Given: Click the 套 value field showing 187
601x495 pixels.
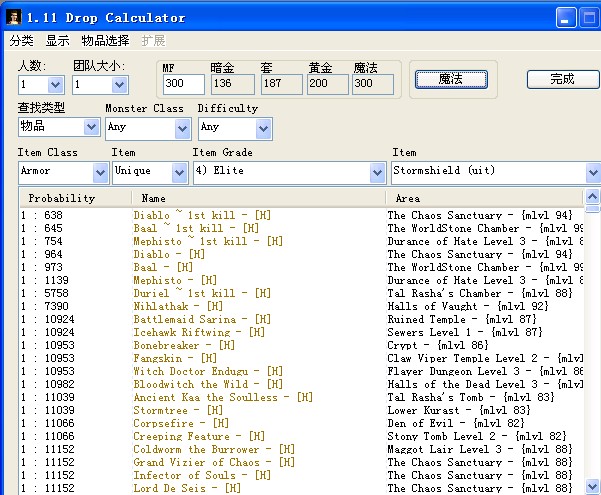Looking at the screenshot, I should point(281,84).
